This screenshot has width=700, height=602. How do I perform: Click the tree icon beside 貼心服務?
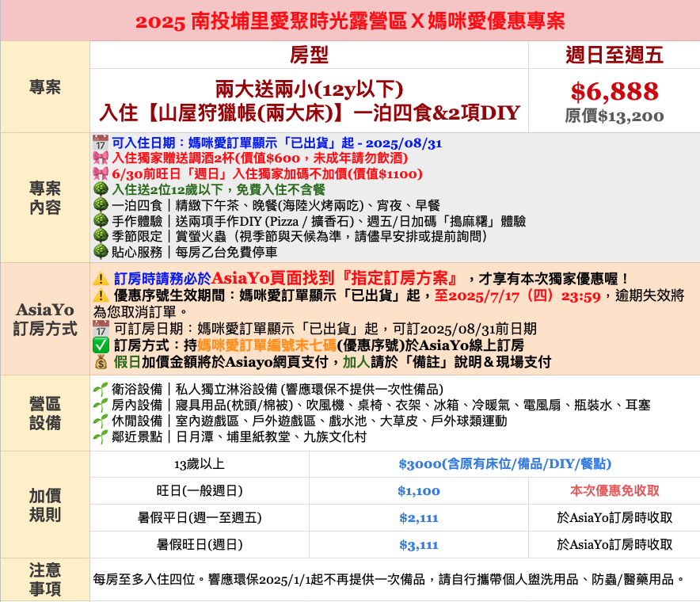[x=101, y=252]
